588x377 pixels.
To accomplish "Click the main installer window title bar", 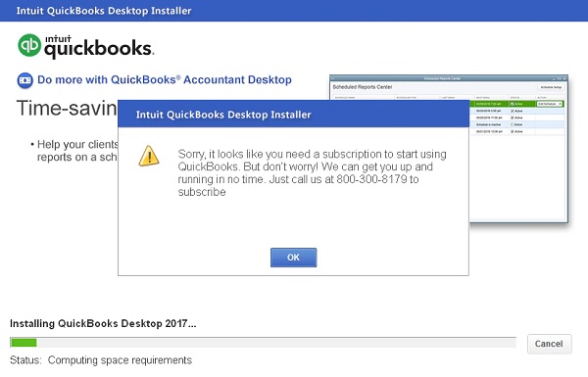I will [x=294, y=11].
